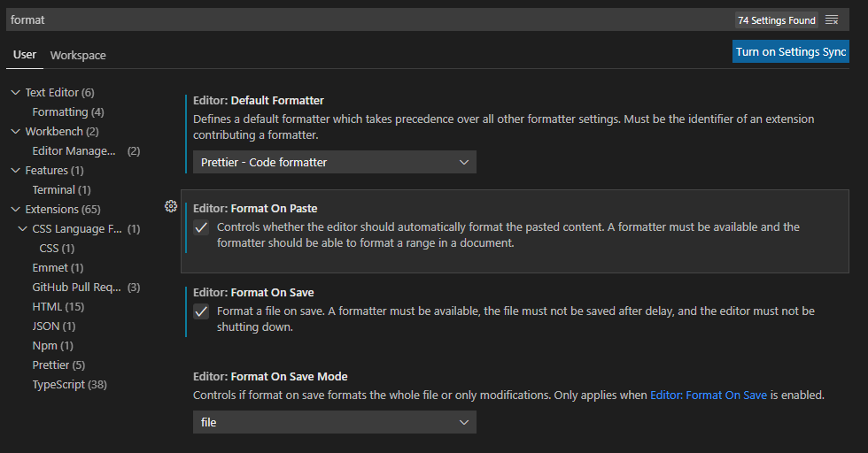
Task: Collapse the Workbench tree section
Action: [14, 132]
